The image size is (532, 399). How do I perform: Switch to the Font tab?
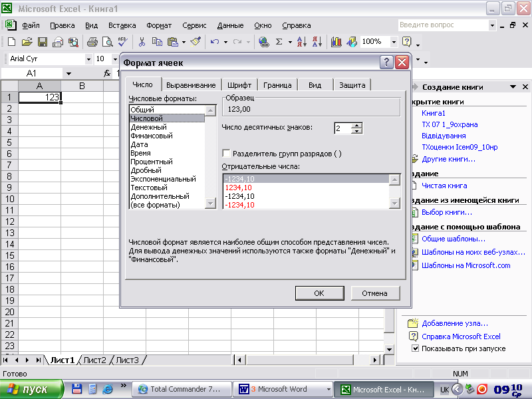point(239,85)
